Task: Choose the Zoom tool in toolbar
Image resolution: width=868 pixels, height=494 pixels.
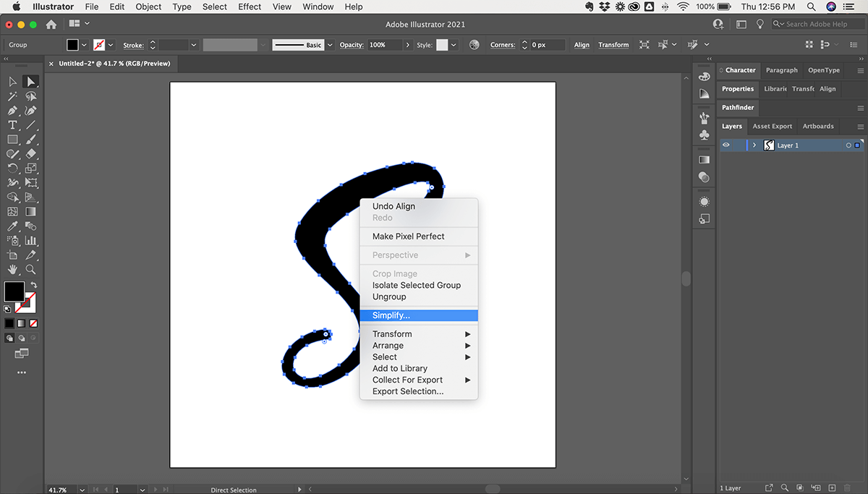Action: (x=30, y=269)
